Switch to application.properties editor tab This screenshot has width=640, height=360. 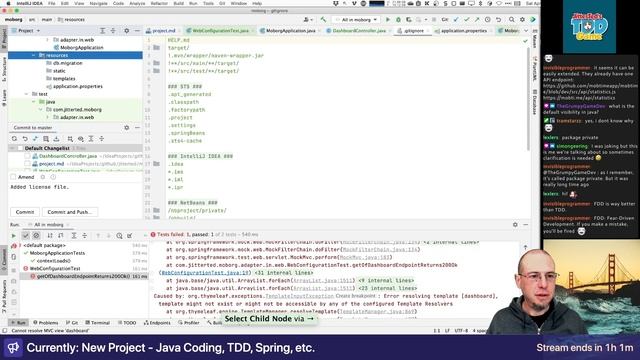click(464, 31)
